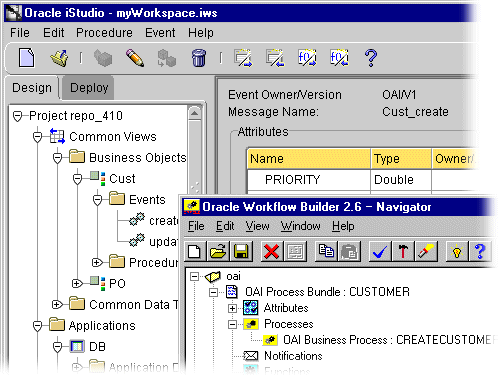Image resolution: width=498 pixels, height=375 pixels.
Task: Click the greyed single-cube icon in iStudio toolbar
Action: click(x=103, y=58)
